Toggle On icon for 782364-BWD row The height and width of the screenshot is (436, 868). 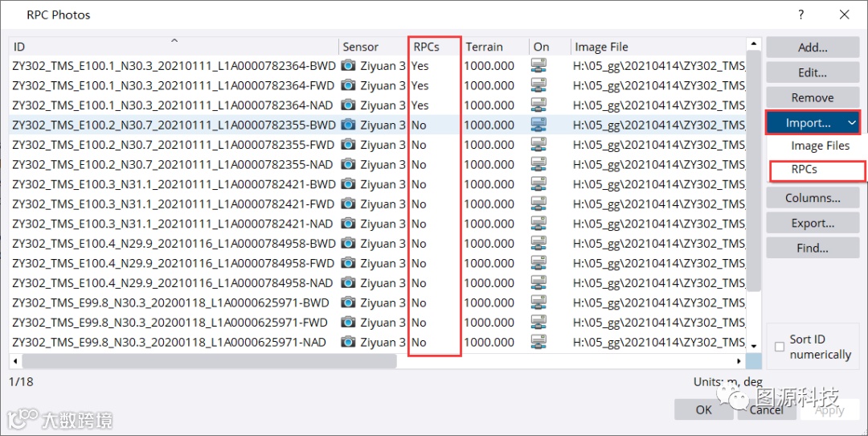coord(538,66)
